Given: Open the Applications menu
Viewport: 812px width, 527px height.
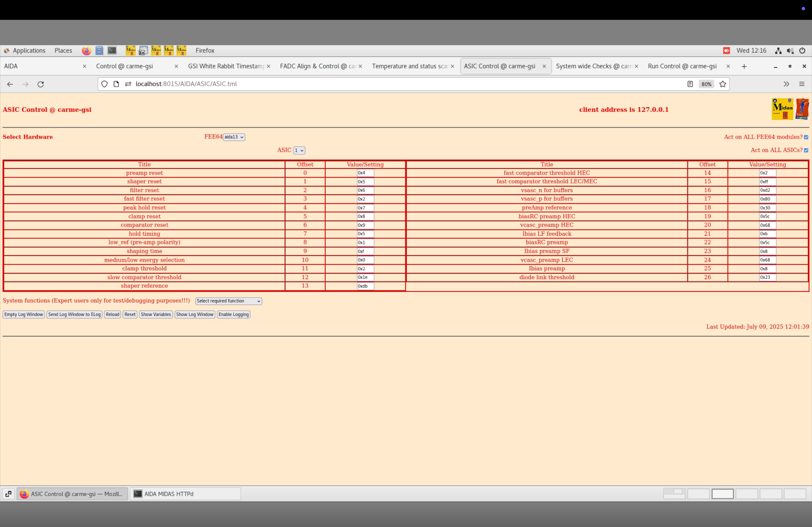Looking at the screenshot, I should [x=29, y=51].
